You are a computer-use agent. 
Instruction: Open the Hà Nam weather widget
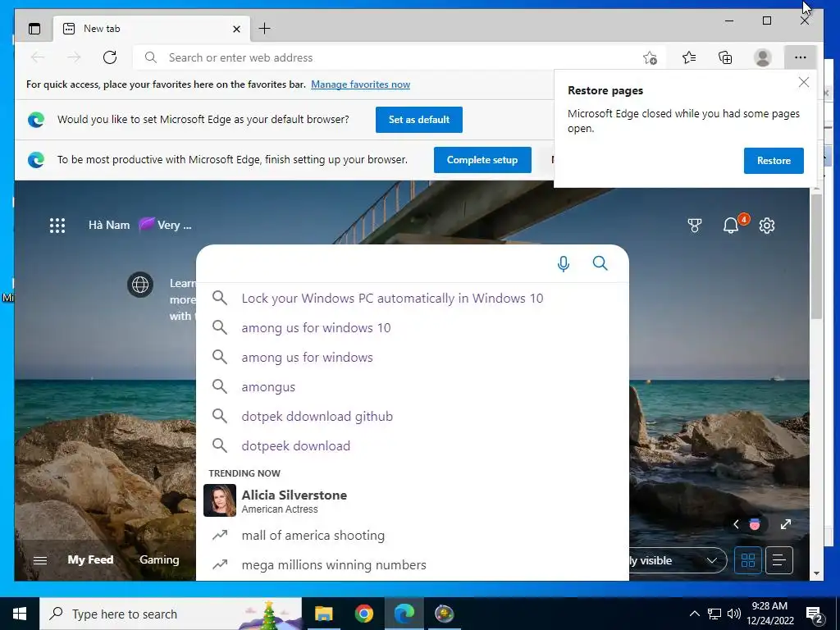click(139, 225)
